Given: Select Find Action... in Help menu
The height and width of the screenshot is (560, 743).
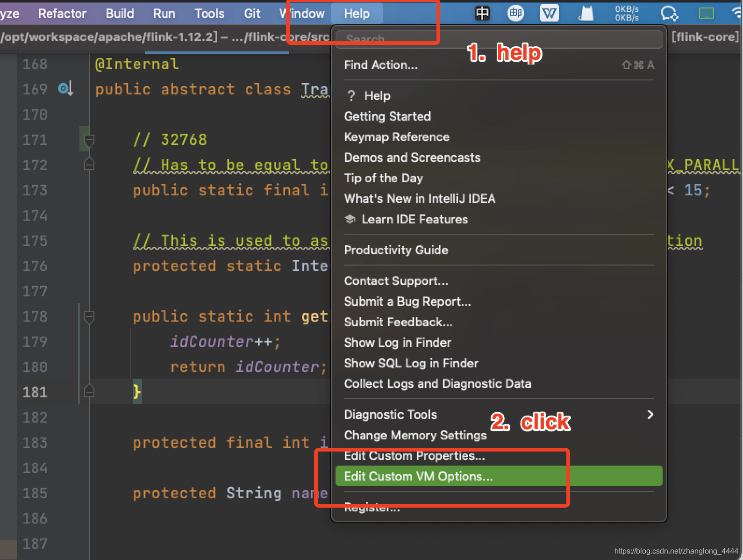Looking at the screenshot, I should pyautogui.click(x=499, y=65).
